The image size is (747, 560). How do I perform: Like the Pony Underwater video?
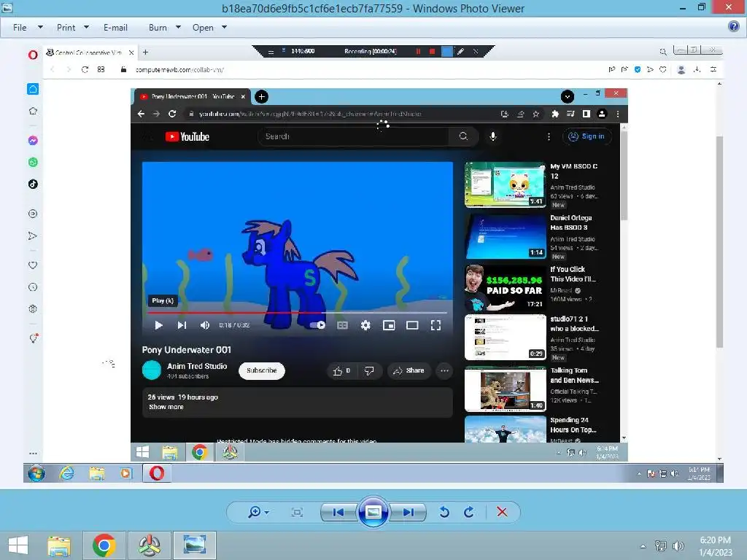tap(341, 370)
